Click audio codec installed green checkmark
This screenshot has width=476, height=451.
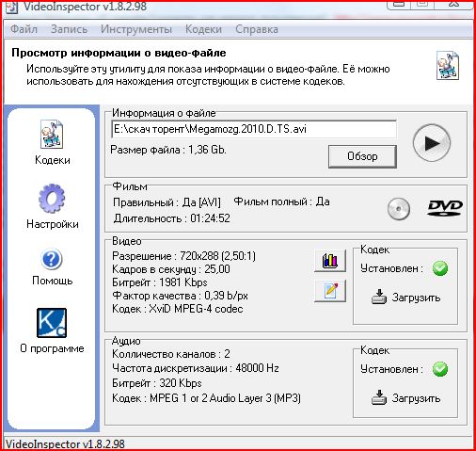click(x=440, y=369)
